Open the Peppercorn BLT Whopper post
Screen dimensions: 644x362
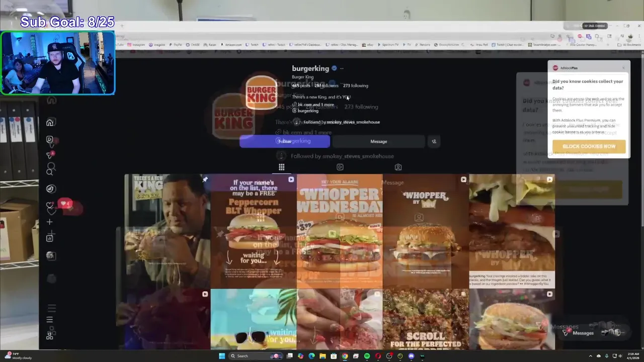click(x=254, y=231)
